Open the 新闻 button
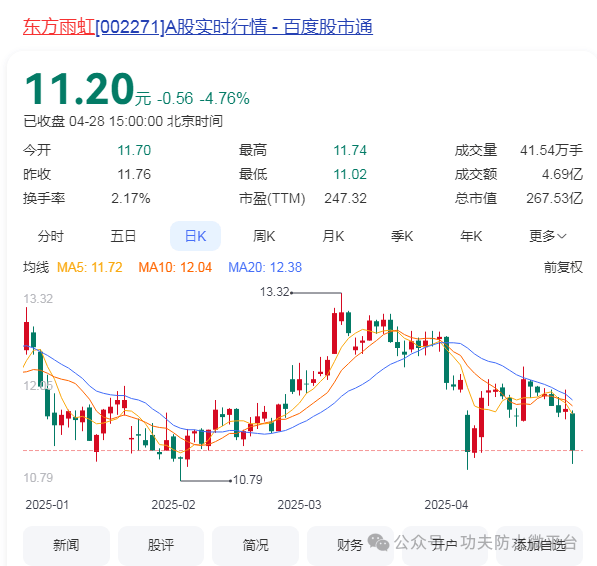Image resolution: width=597 pixels, height=566 pixels. coord(66,545)
